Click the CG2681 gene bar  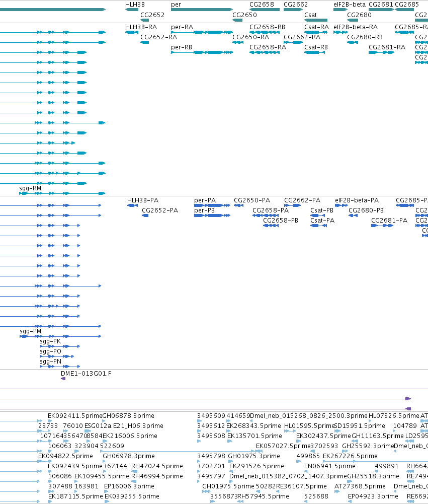pyautogui.click(x=381, y=10)
